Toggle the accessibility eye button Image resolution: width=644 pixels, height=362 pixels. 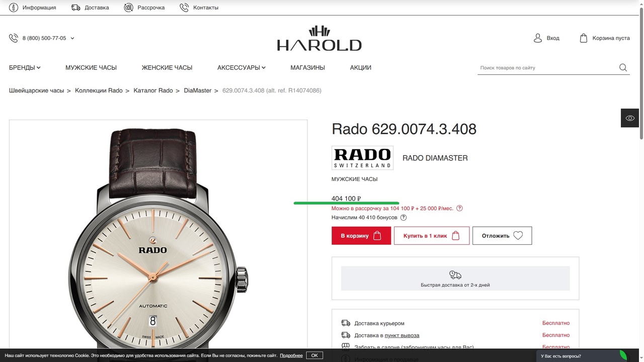coord(630,118)
